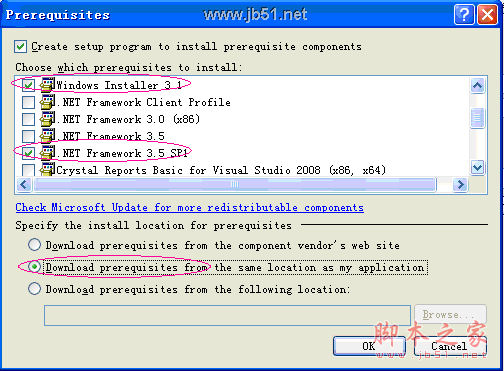
Task: Check the Crystal Reports Basic checkbox
Action: tap(28, 169)
